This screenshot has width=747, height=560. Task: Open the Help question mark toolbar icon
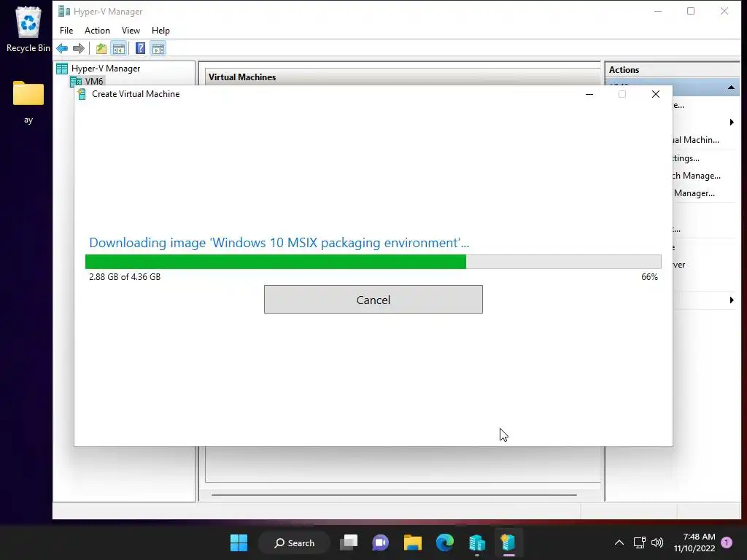click(140, 48)
